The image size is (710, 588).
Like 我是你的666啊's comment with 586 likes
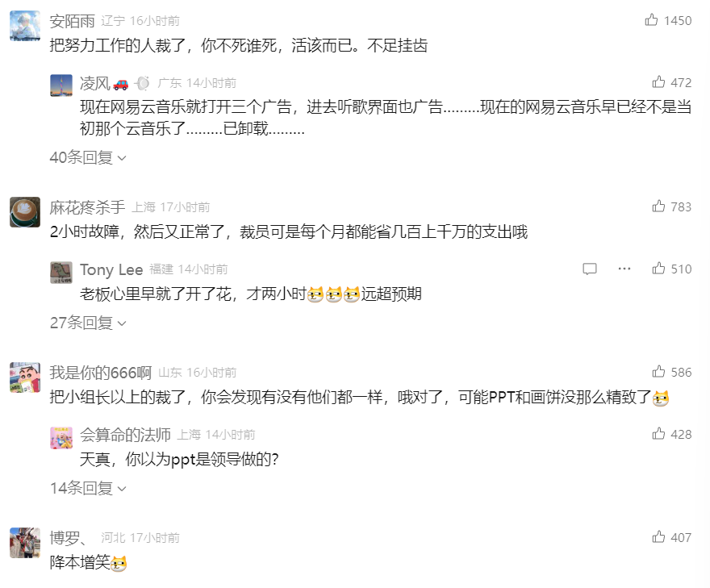[x=658, y=372]
